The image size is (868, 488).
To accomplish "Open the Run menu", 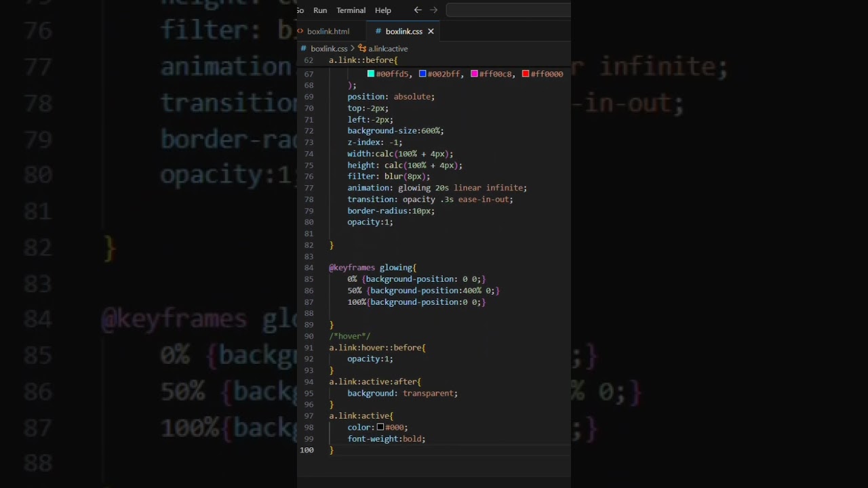I will coord(320,10).
